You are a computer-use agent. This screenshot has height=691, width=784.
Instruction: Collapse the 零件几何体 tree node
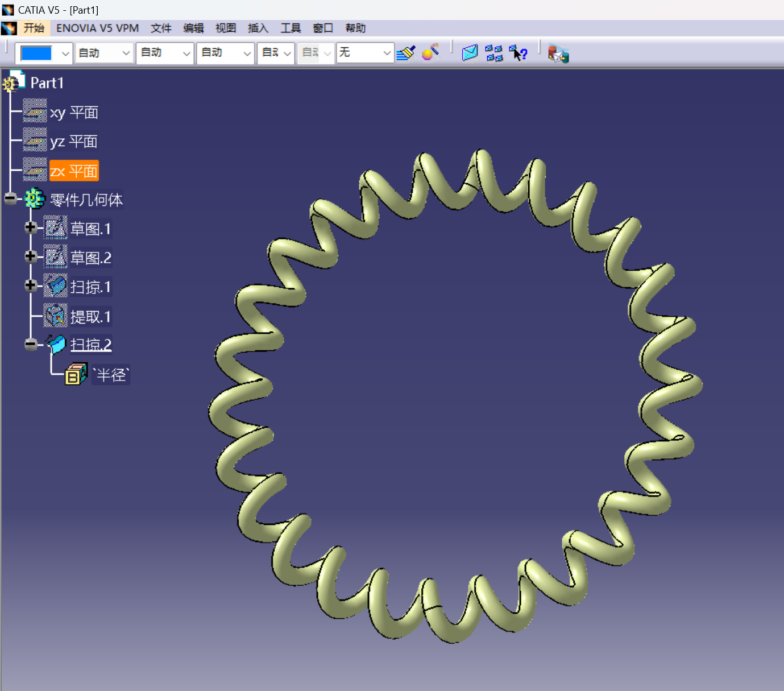(10, 198)
